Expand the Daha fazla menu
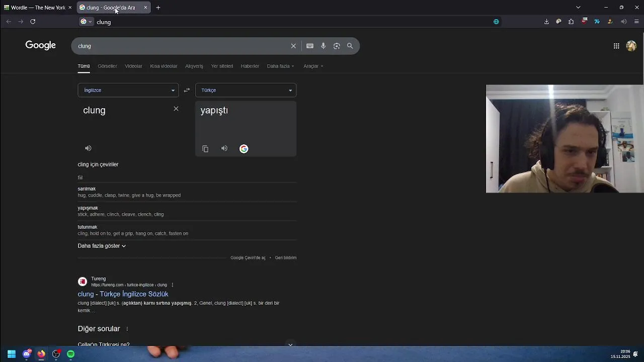This screenshot has width=644, height=362. 280,66
